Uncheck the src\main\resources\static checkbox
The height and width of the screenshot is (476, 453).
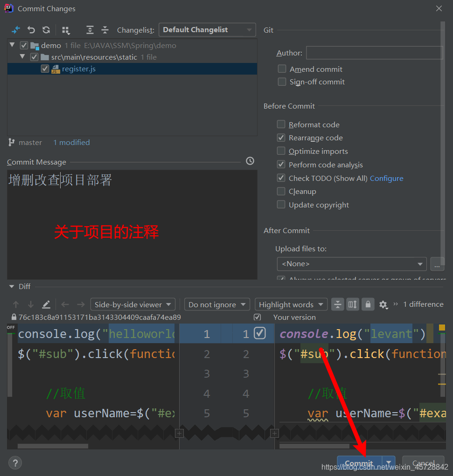pos(35,57)
